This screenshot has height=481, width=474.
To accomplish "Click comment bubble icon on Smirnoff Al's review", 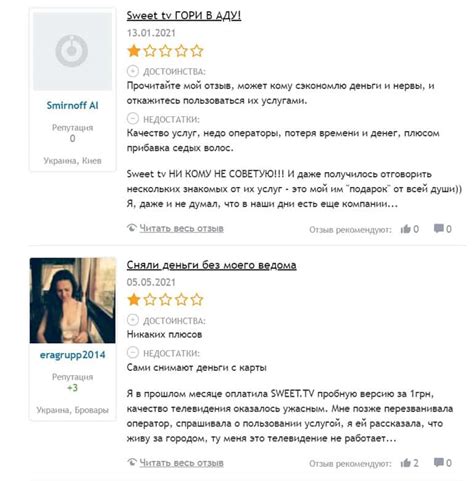I will coord(439,228).
